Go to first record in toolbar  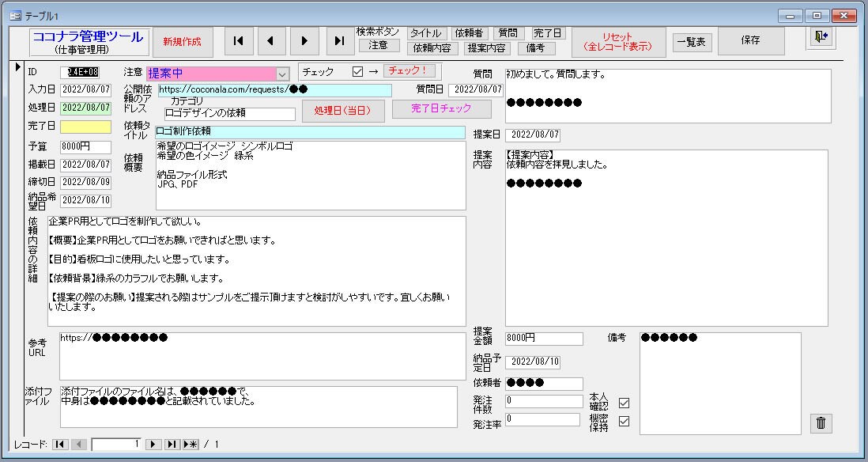pyautogui.click(x=239, y=41)
